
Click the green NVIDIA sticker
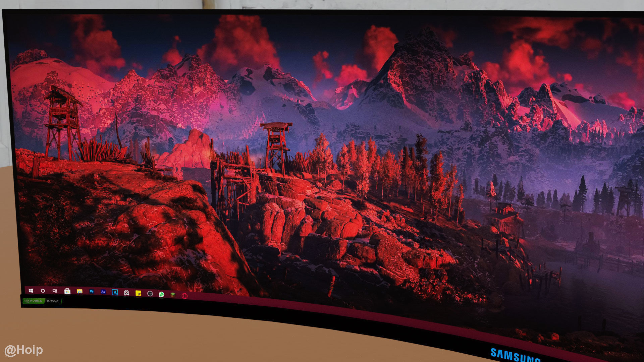[33, 301]
